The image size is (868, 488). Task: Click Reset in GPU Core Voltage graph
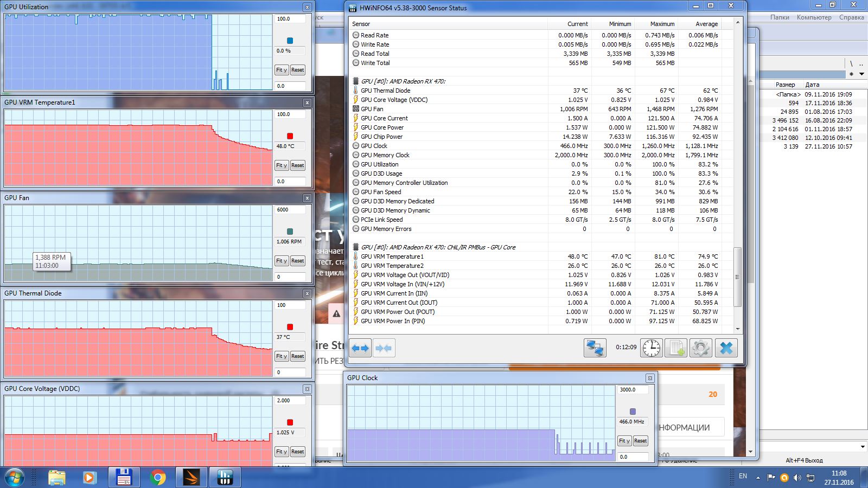tap(297, 452)
